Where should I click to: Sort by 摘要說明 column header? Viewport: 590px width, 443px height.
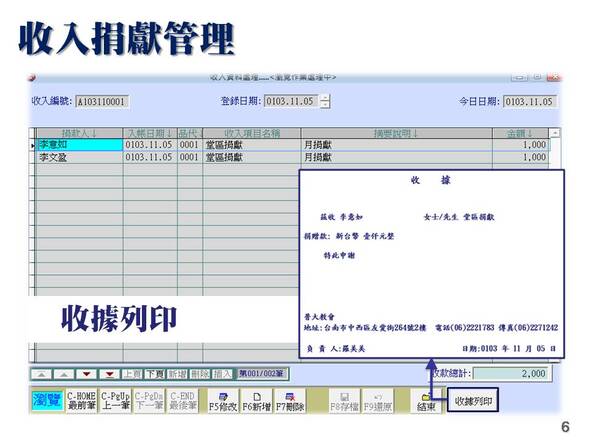click(x=397, y=133)
